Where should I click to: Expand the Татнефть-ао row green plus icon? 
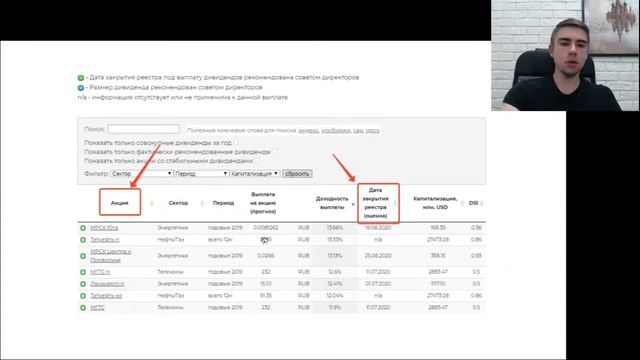(x=83, y=296)
